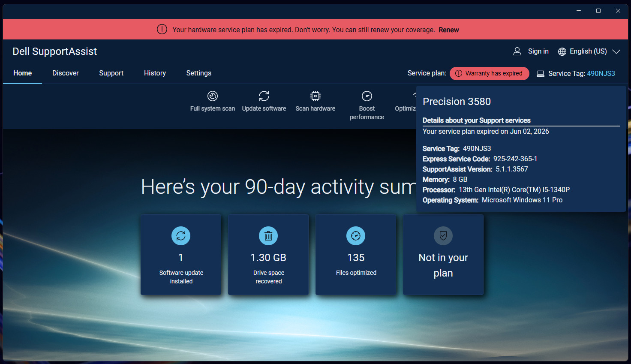Select the Not in your plan tile
The width and height of the screenshot is (631, 364).
[x=443, y=255]
